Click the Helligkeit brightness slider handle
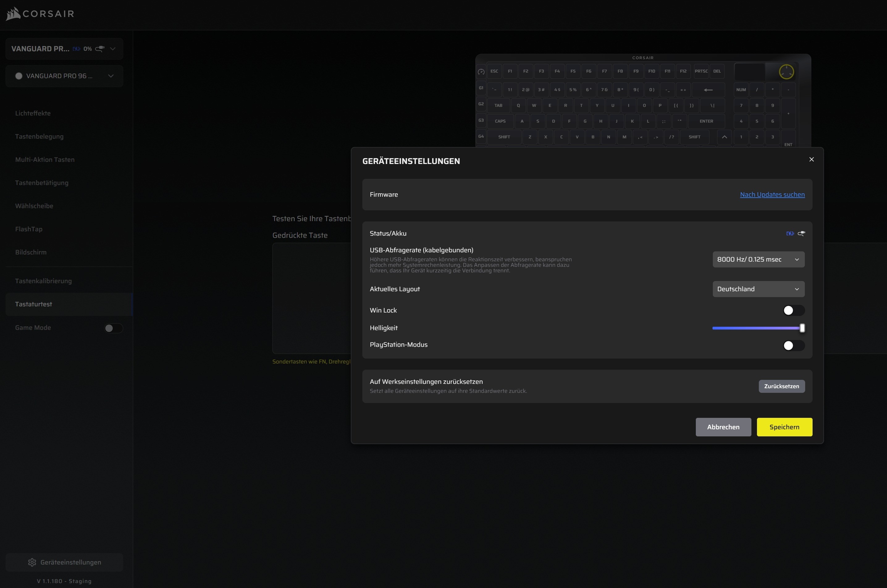887x588 pixels. [x=802, y=328]
